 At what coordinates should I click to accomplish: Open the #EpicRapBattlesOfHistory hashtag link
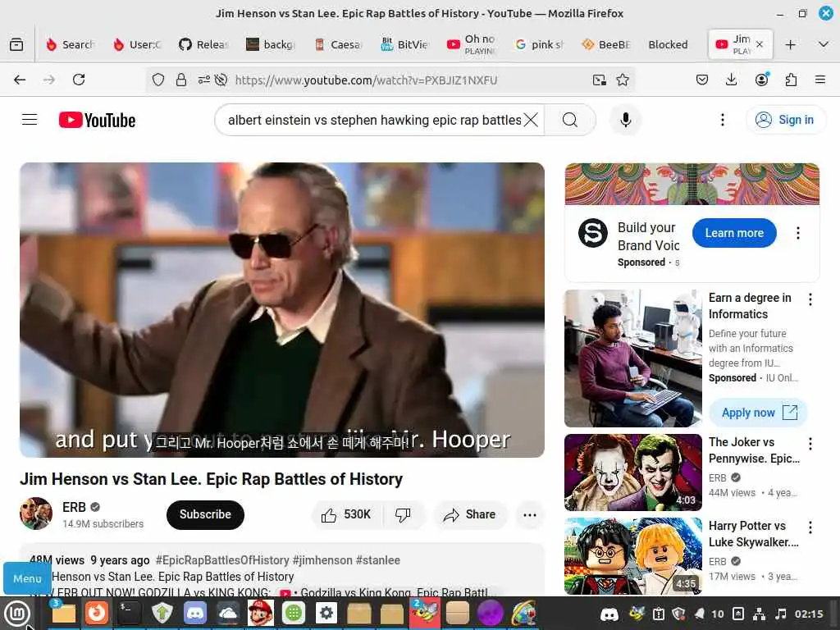point(222,560)
